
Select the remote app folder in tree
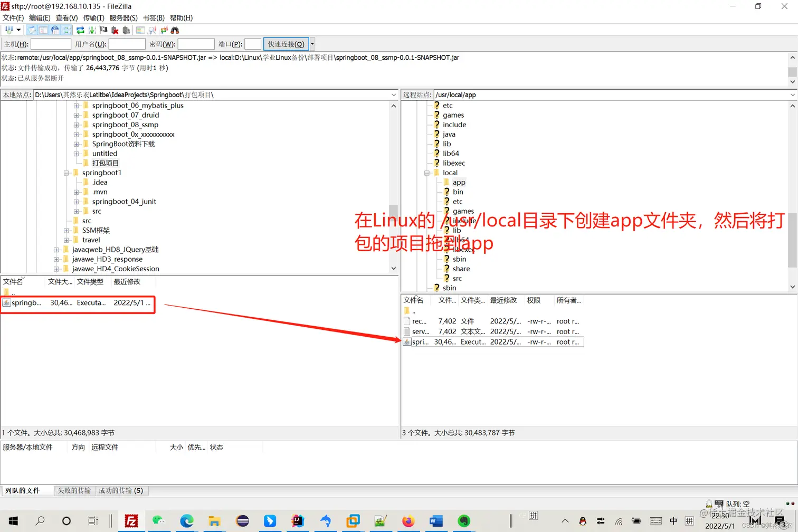tap(459, 182)
